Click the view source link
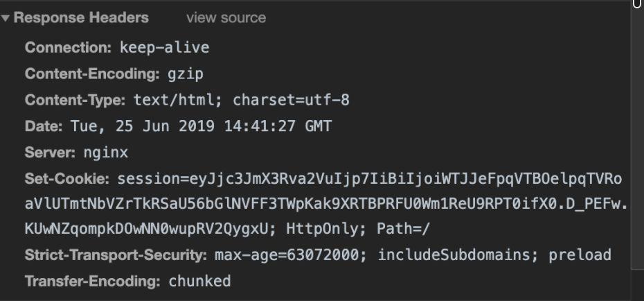Viewport: 644px width, 301px height. pyautogui.click(x=226, y=17)
